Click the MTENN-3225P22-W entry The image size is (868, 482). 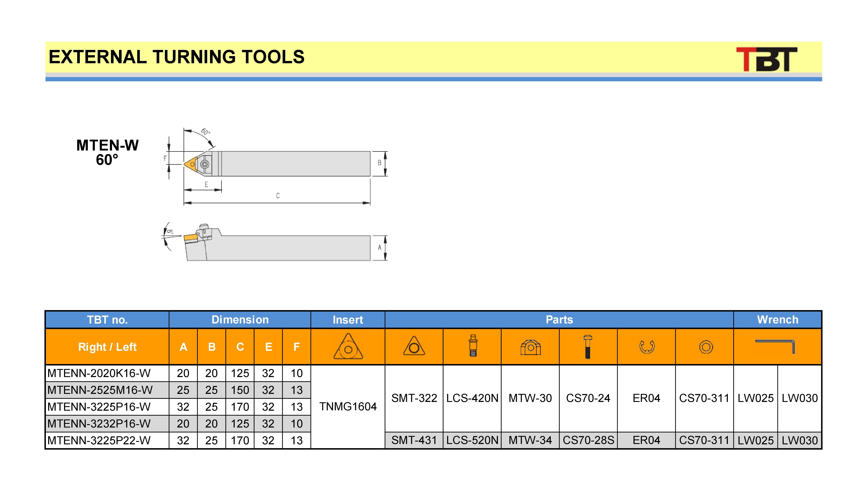tap(99, 440)
